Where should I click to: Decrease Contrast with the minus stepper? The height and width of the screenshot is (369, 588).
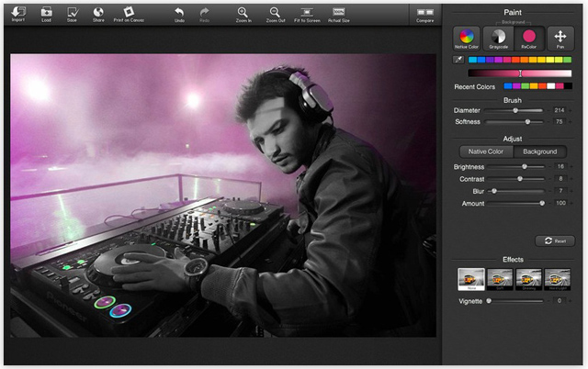pos(549,179)
